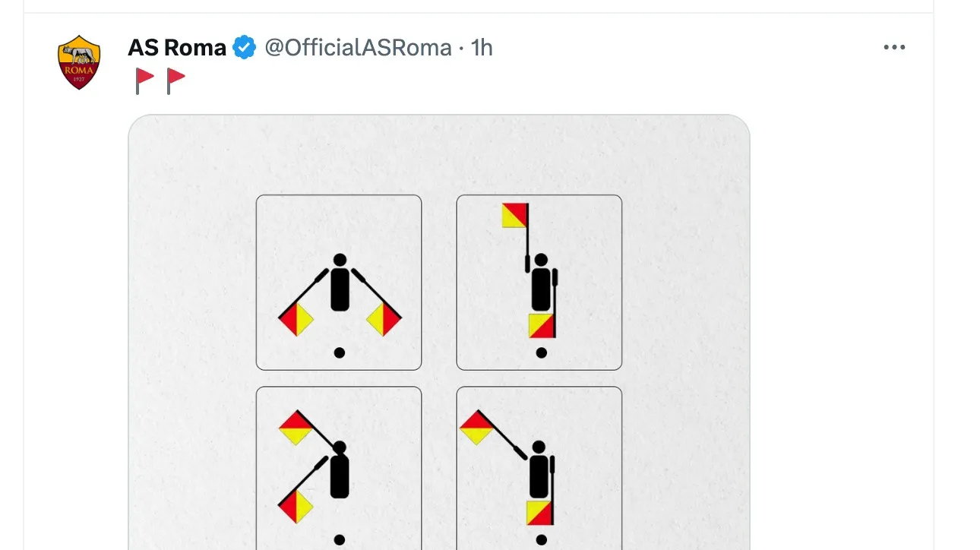Click the 1h timestamp to open the tweet

tap(482, 47)
